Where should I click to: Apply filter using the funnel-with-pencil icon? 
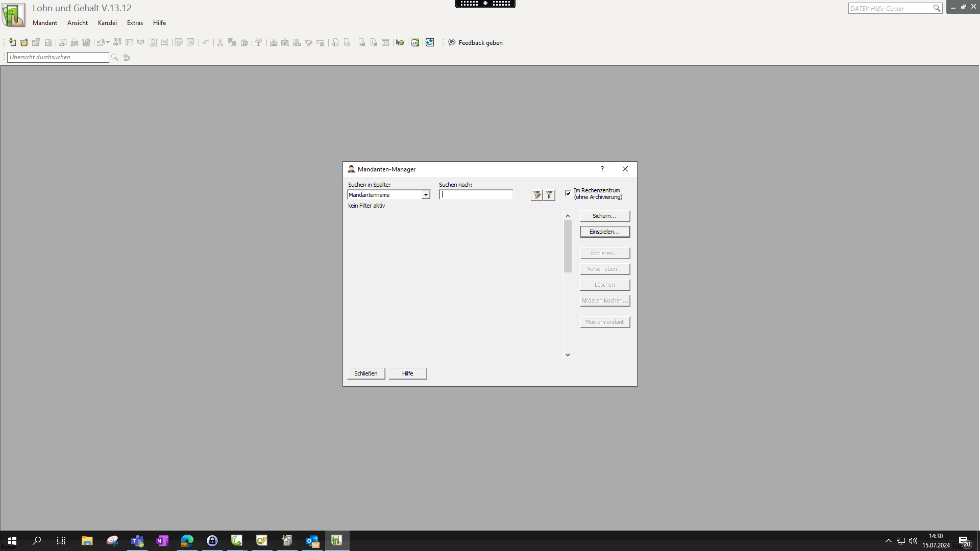536,195
